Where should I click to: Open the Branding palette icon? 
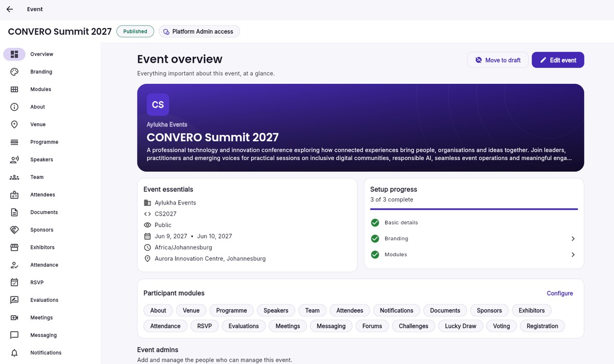point(14,72)
